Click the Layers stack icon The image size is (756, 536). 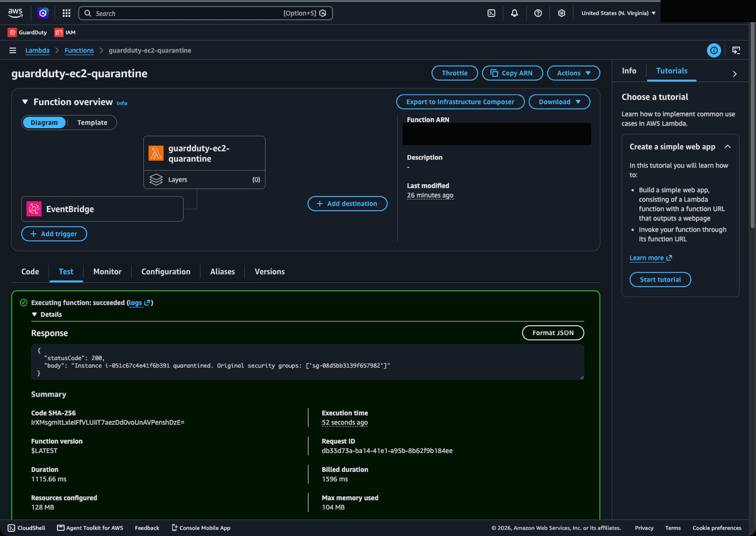(156, 179)
